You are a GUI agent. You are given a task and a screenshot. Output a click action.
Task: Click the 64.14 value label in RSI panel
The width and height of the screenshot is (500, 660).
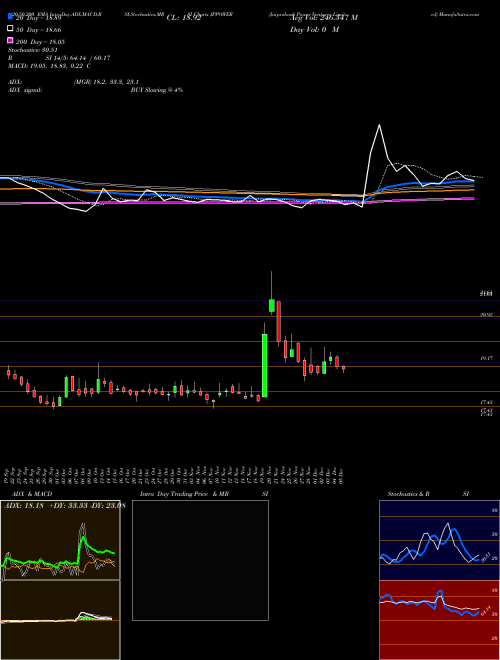pyautogui.click(x=484, y=612)
